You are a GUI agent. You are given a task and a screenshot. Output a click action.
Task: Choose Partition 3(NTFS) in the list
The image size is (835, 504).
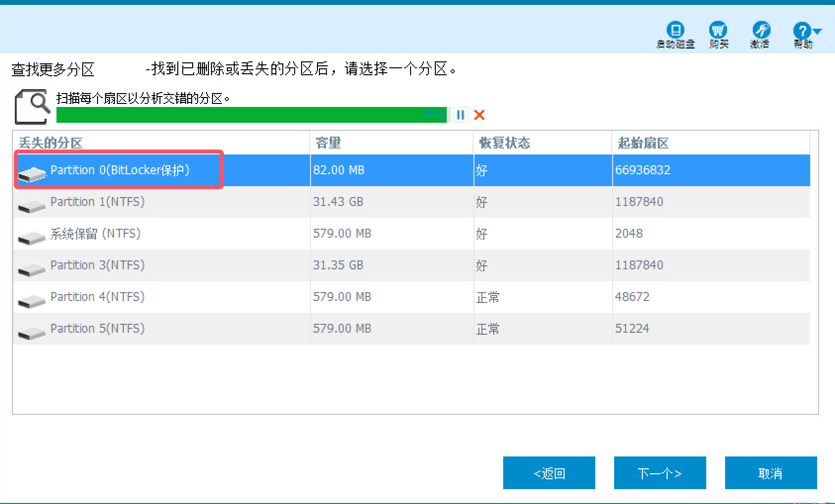point(98,265)
